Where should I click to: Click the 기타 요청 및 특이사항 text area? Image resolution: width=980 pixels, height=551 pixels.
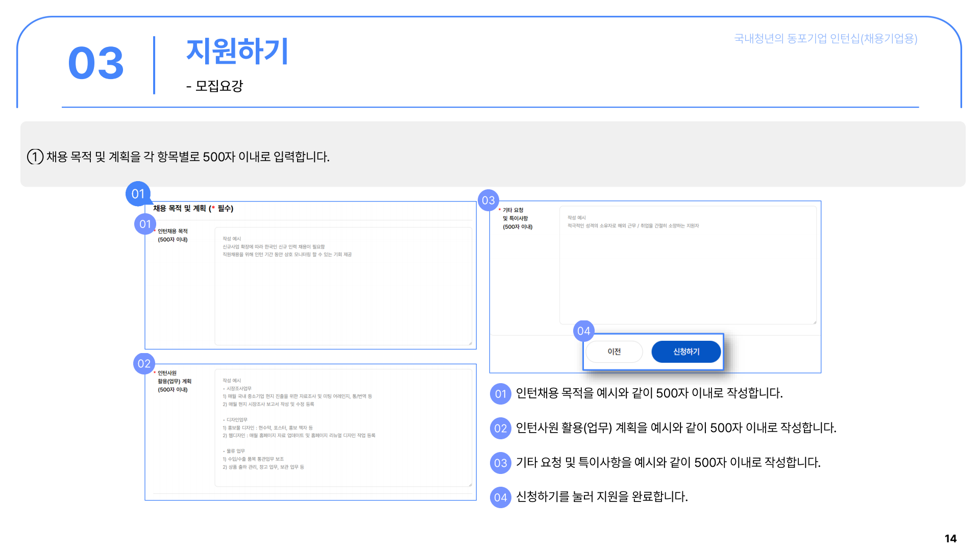click(x=688, y=275)
